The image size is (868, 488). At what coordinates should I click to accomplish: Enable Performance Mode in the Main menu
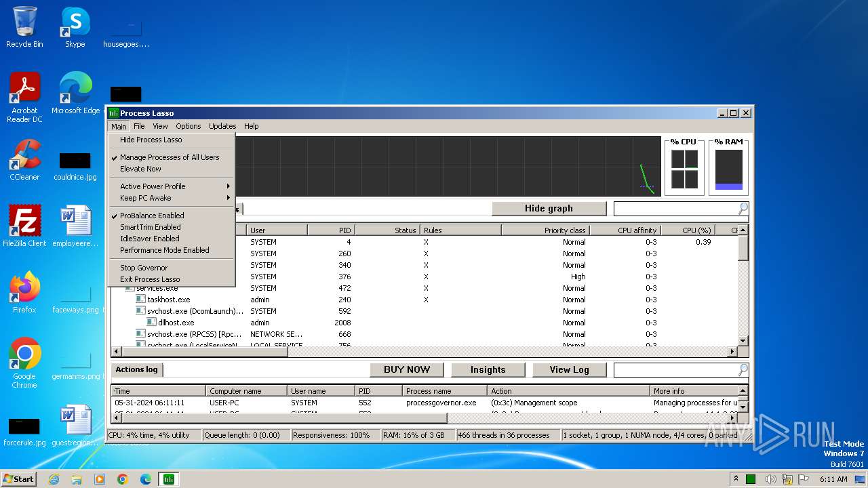pos(172,250)
